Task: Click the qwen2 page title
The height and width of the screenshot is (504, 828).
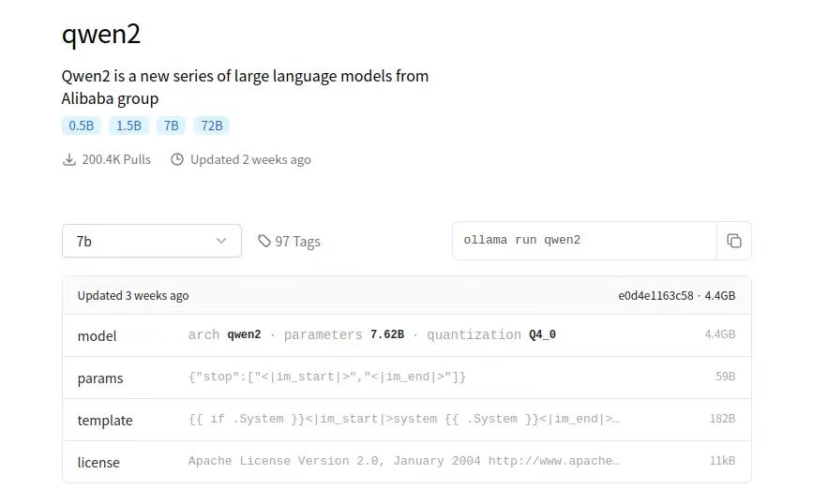Action: [101, 35]
